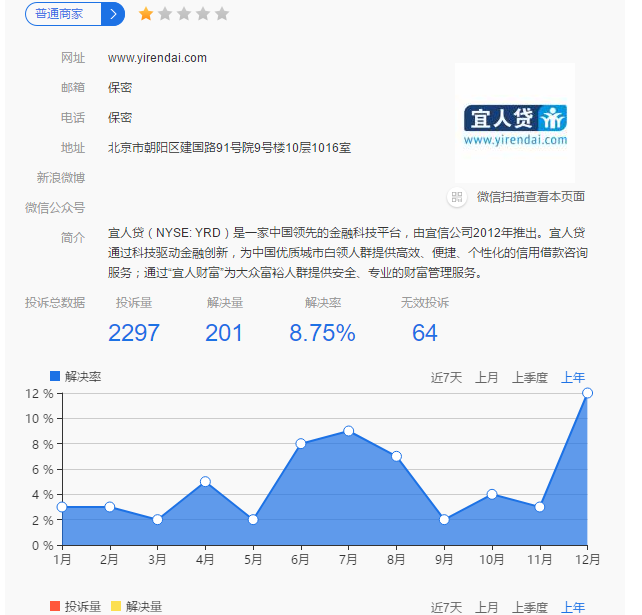Viewport: 642px width, 615px height.
Task: Select address 北京市朝阳区建国路91号院9号楼10层1016室
Action: [x=229, y=148]
